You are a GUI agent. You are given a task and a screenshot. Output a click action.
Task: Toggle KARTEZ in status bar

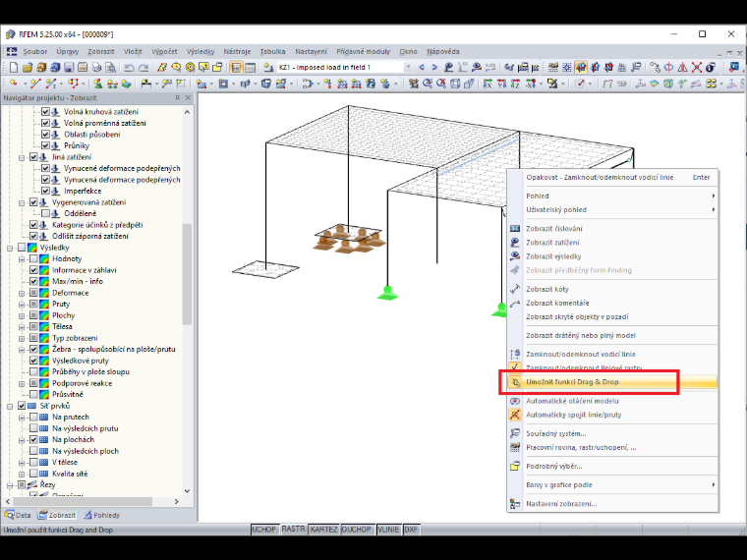point(323,530)
